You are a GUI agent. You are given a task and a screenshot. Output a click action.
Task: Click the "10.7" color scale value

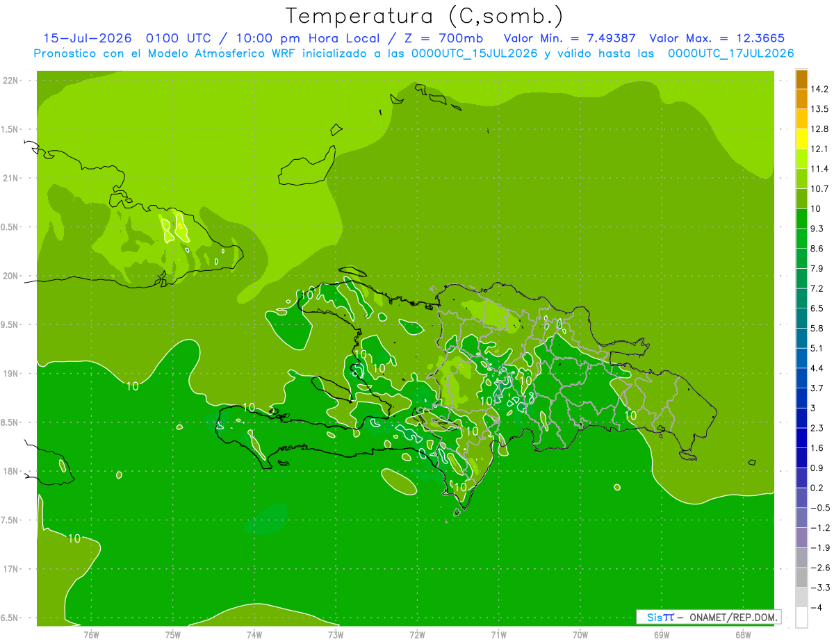coord(819,189)
